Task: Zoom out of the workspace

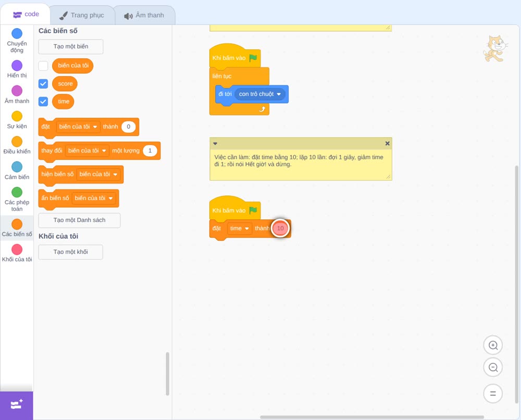Action: coord(493,367)
